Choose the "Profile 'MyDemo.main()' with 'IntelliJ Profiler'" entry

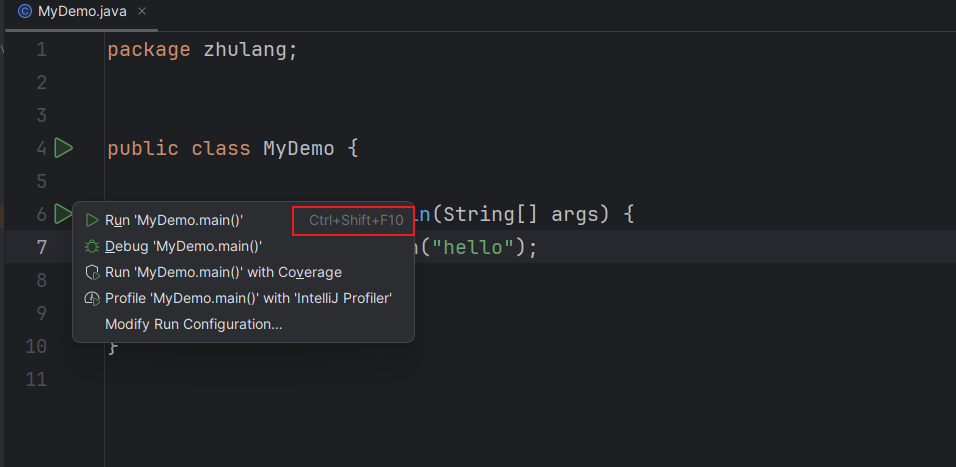click(x=248, y=298)
